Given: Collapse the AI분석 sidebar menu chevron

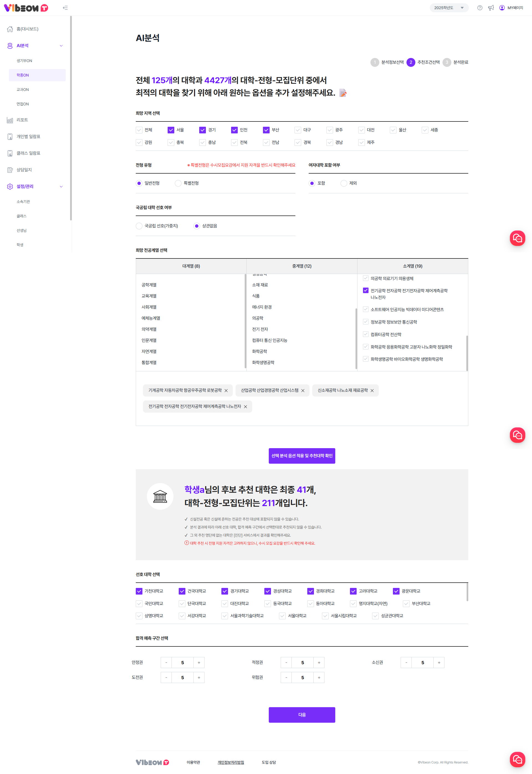Looking at the screenshot, I should pos(61,46).
